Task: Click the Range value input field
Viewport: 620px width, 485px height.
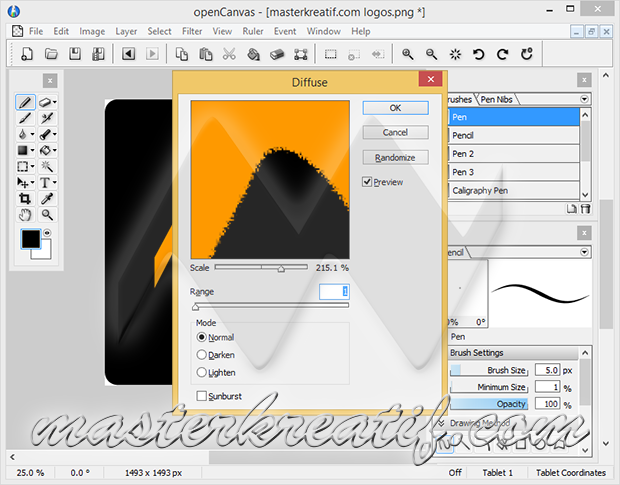Action: coord(334,292)
